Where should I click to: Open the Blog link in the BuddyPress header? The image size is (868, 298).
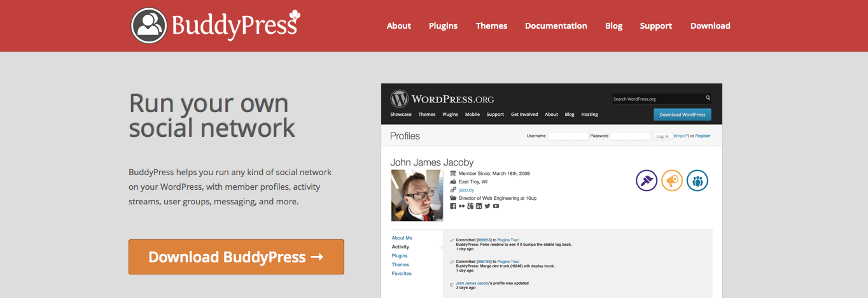(x=613, y=26)
